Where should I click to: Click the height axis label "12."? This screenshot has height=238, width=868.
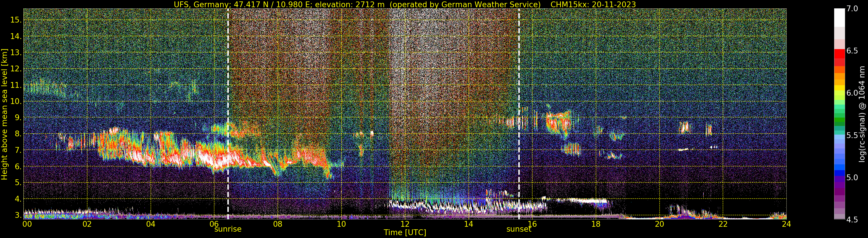click(16, 69)
